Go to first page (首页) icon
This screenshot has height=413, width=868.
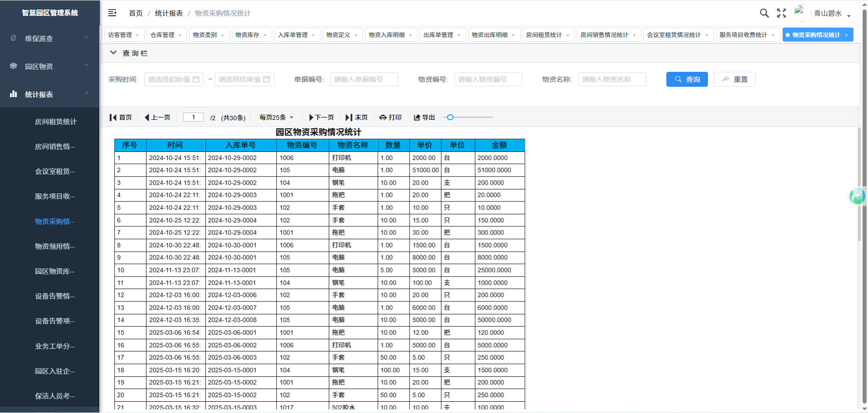click(x=113, y=117)
